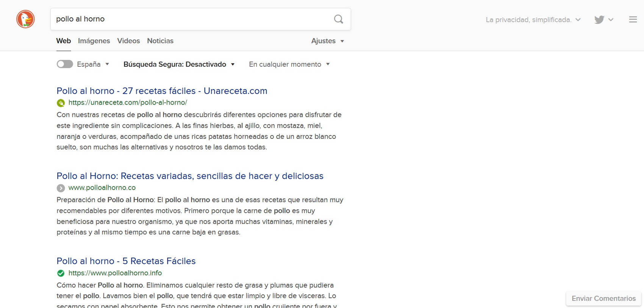Screen dimensions: 644x308
Task: Expand the España region dropdown
Action: (x=93, y=64)
